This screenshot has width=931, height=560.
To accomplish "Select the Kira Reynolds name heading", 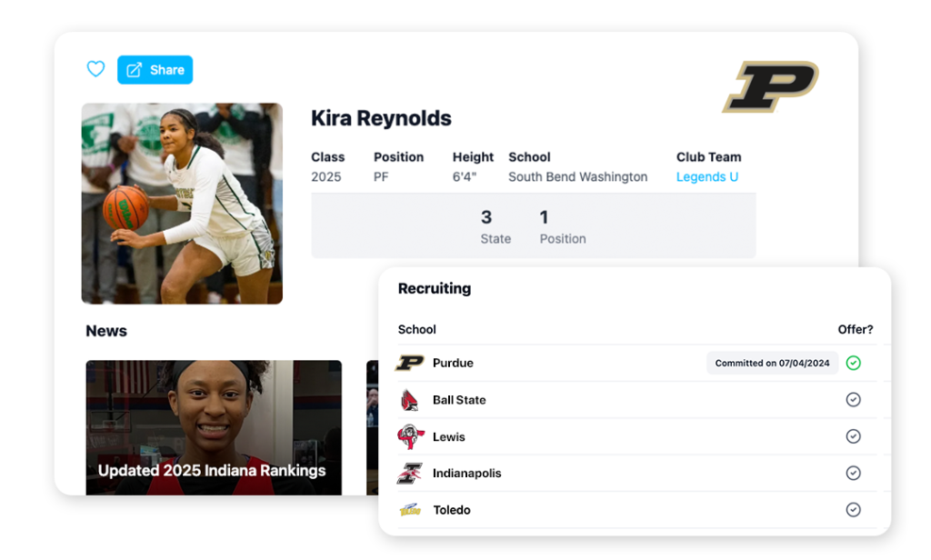I will [x=381, y=118].
